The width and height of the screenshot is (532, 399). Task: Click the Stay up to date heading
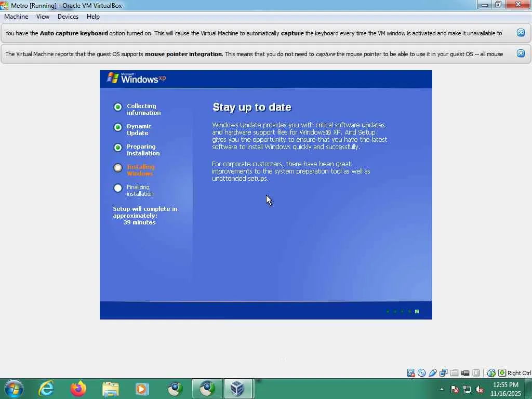tap(252, 107)
